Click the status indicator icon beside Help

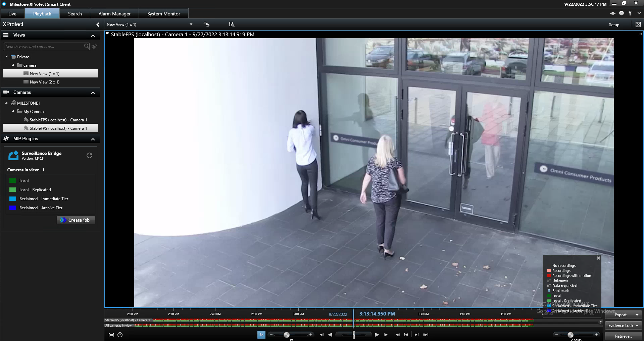tap(613, 13)
